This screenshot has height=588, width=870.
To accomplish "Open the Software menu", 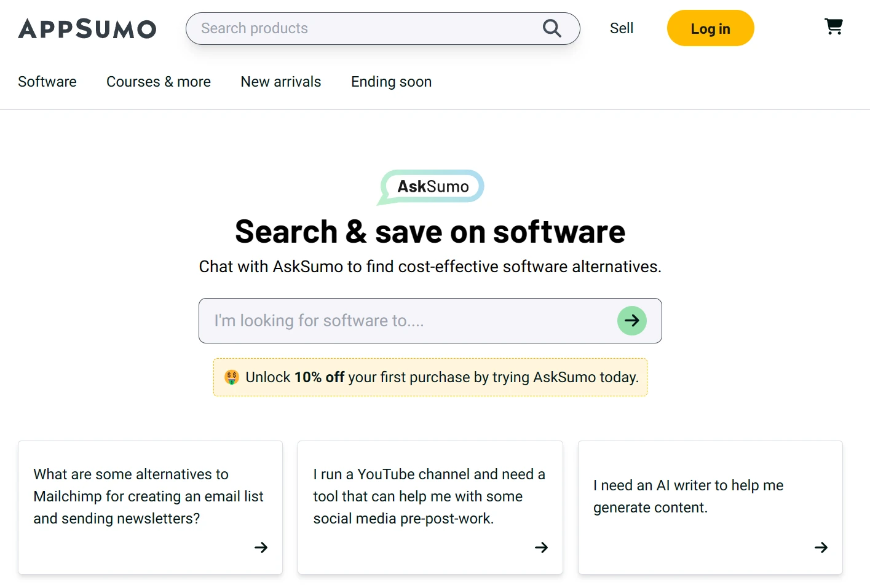I will click(x=47, y=82).
